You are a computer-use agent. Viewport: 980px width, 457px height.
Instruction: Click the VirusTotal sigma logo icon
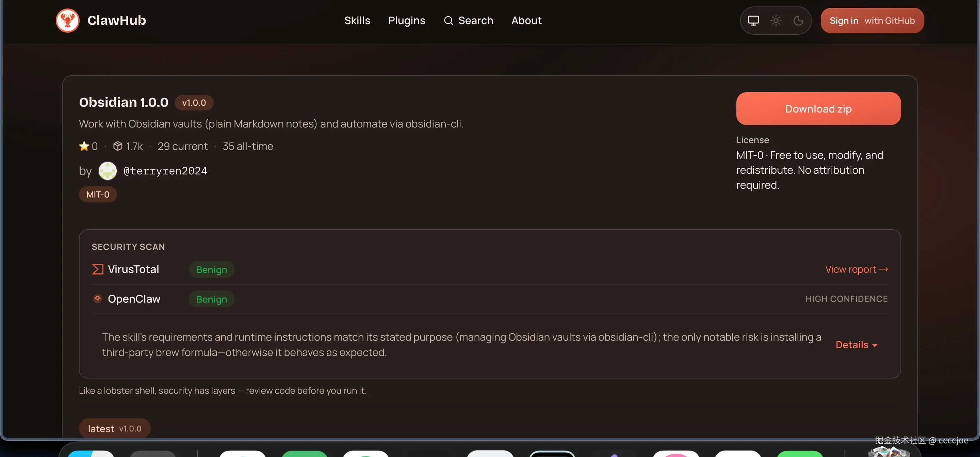pos(98,269)
